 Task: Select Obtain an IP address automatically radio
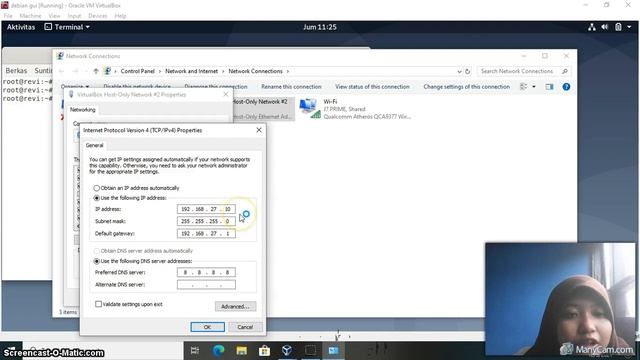pos(96,188)
